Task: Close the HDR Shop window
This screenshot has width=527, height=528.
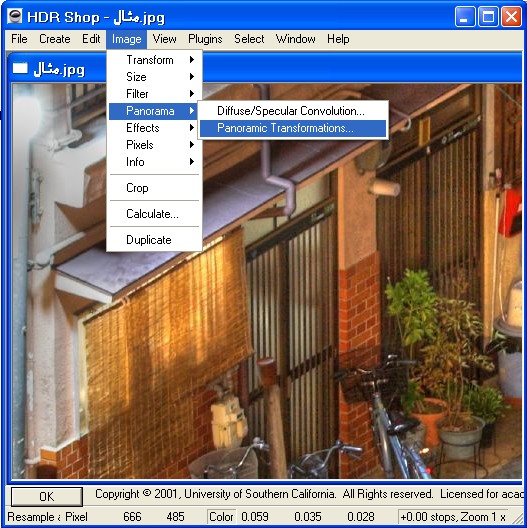Action: pyautogui.click(x=511, y=16)
